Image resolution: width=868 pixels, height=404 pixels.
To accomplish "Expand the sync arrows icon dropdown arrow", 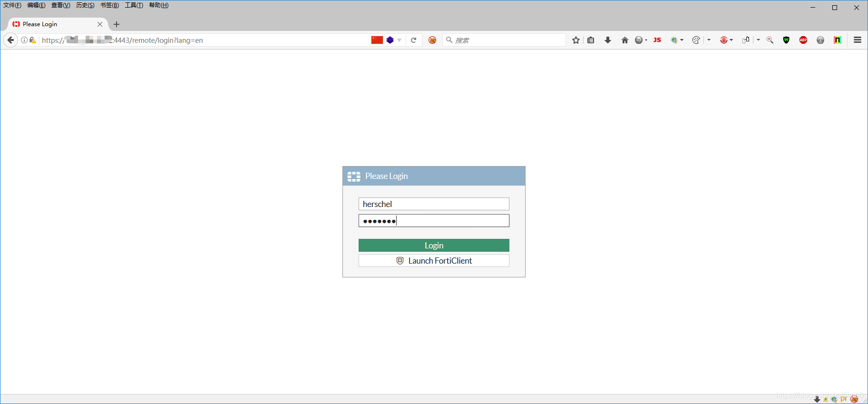I will tap(682, 40).
